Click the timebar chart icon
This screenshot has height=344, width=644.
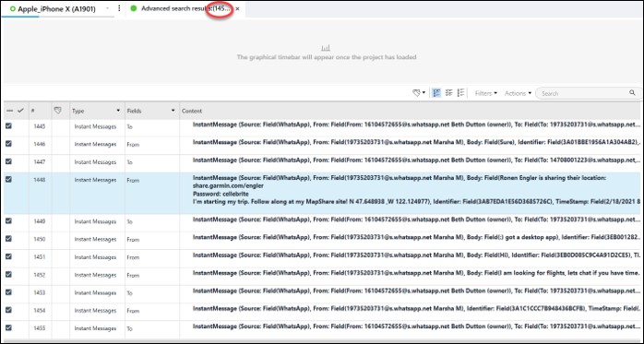[326, 48]
